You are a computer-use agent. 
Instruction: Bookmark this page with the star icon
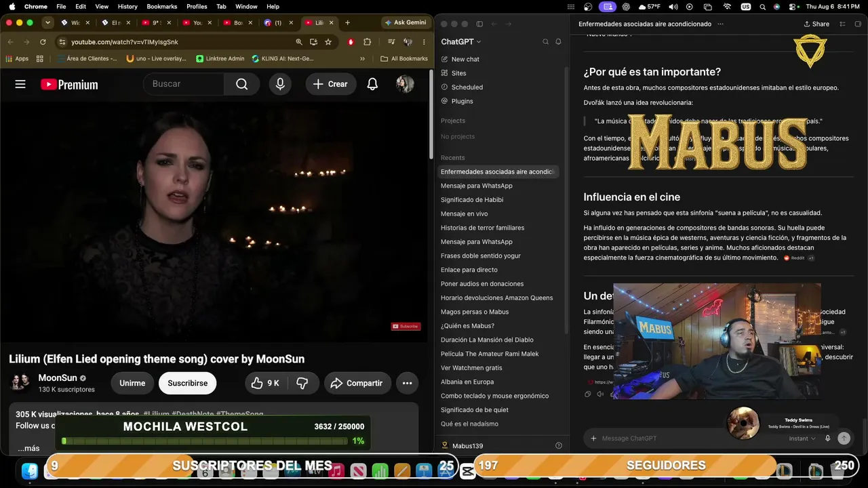[x=328, y=42]
